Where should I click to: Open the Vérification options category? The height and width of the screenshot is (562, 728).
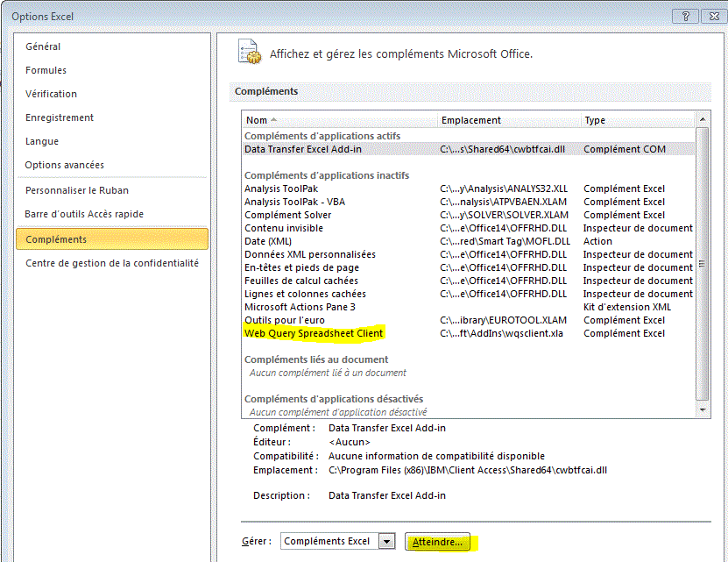51,94
